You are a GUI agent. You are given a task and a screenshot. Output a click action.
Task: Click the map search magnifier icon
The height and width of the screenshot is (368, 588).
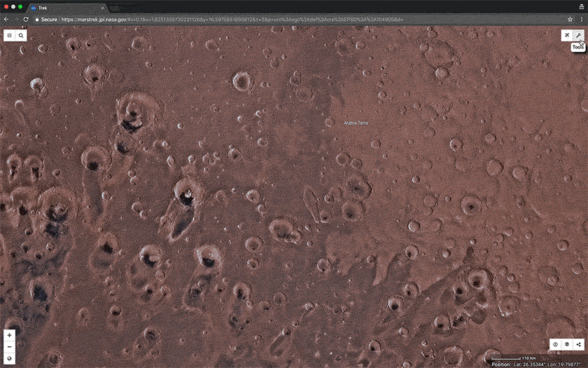tap(21, 35)
